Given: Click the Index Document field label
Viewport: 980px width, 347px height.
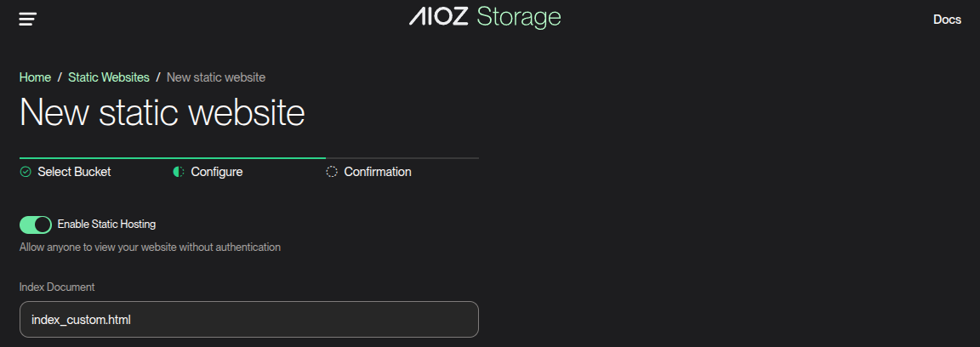Looking at the screenshot, I should [57, 287].
